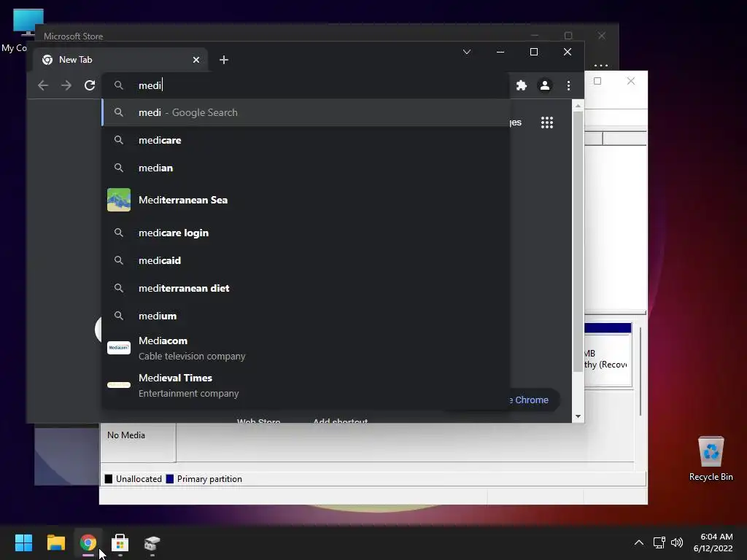Open Microsoft Store from taskbar

120,542
